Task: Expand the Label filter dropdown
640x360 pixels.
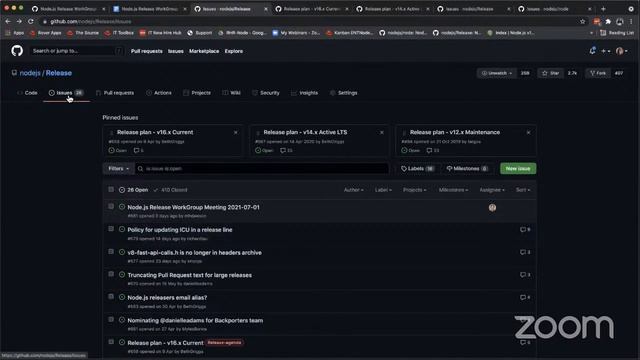Action: pyautogui.click(x=383, y=190)
